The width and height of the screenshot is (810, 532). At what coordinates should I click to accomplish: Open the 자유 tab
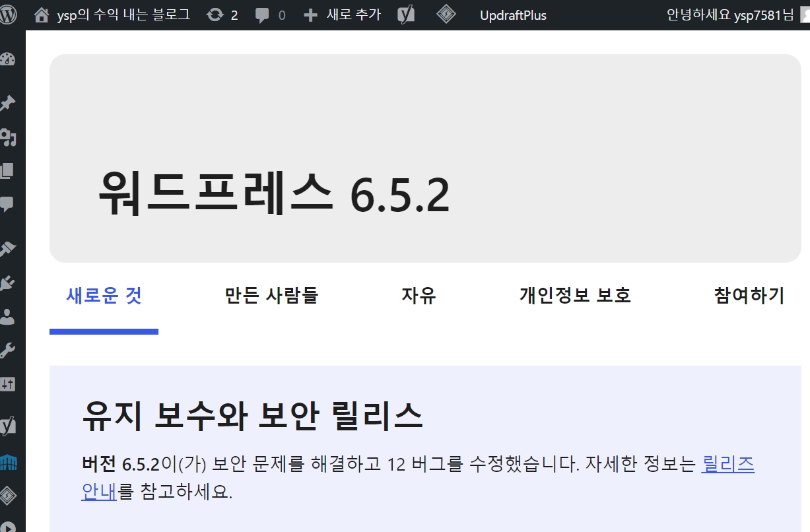coord(419,295)
